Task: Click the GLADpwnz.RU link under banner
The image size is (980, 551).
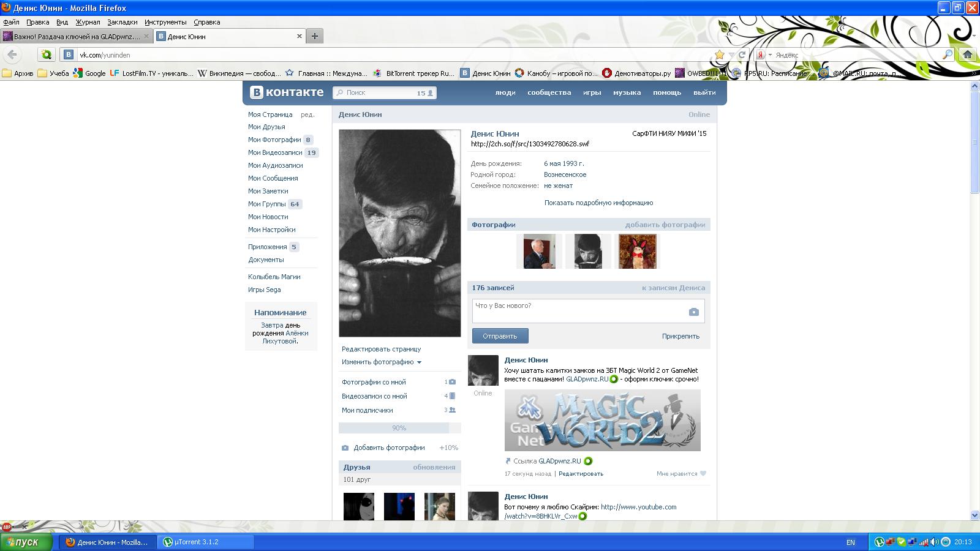Action: [x=560, y=461]
